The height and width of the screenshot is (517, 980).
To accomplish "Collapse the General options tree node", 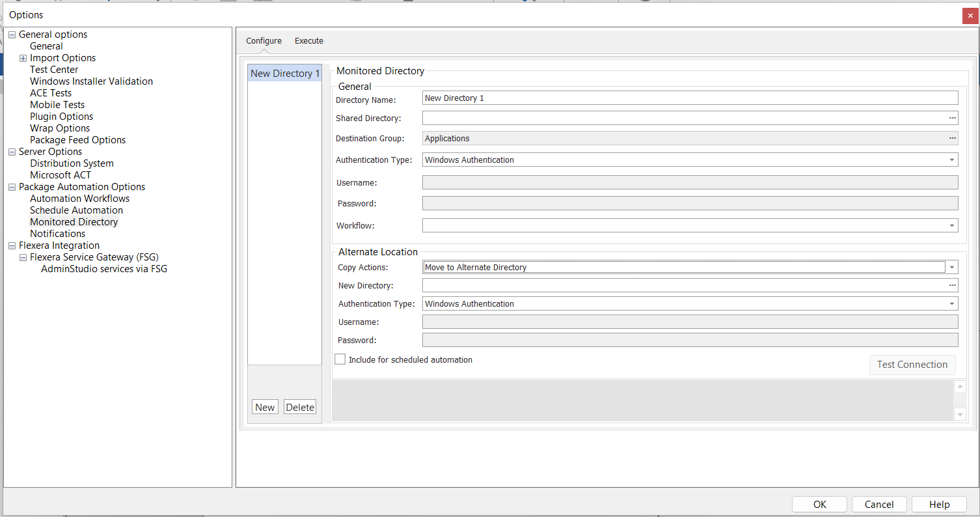I will tap(12, 35).
